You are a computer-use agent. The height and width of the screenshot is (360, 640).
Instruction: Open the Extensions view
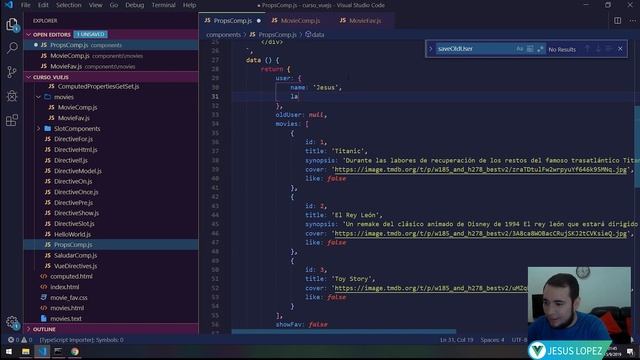(12, 120)
